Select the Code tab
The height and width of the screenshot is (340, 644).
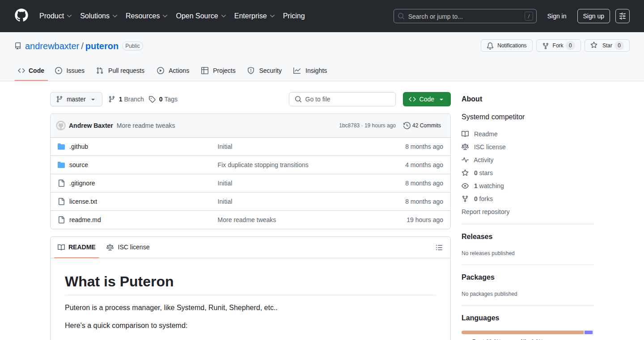point(31,71)
